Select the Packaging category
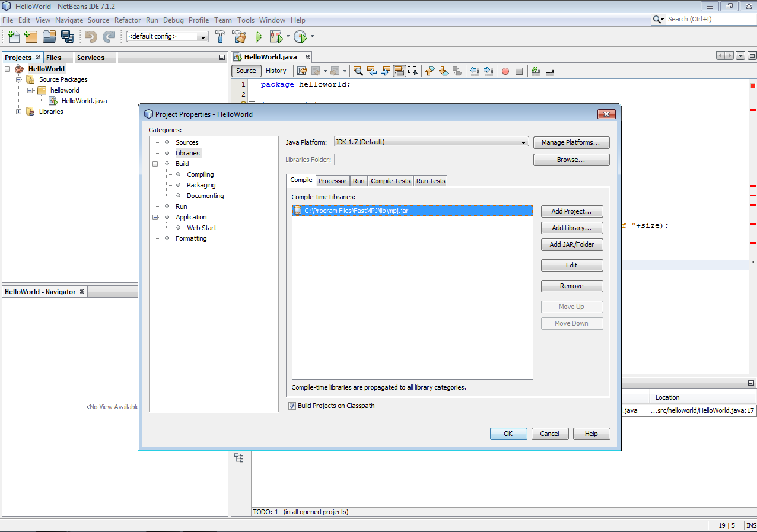 click(x=201, y=185)
